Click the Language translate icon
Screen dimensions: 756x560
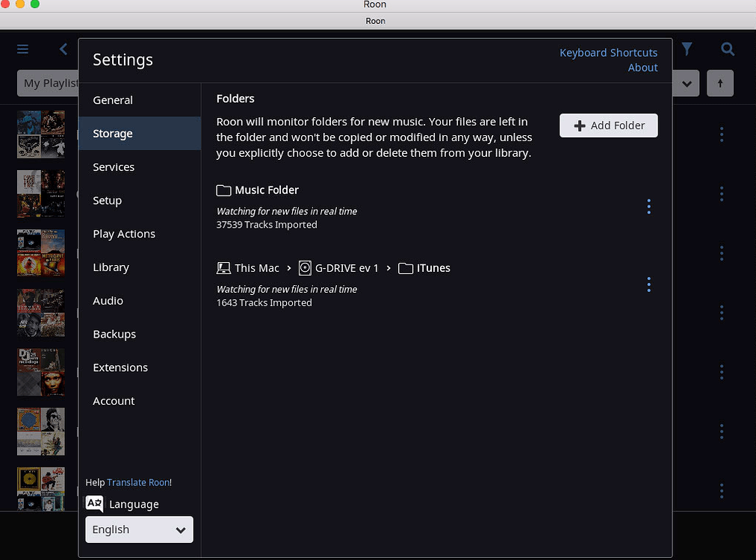[94, 504]
